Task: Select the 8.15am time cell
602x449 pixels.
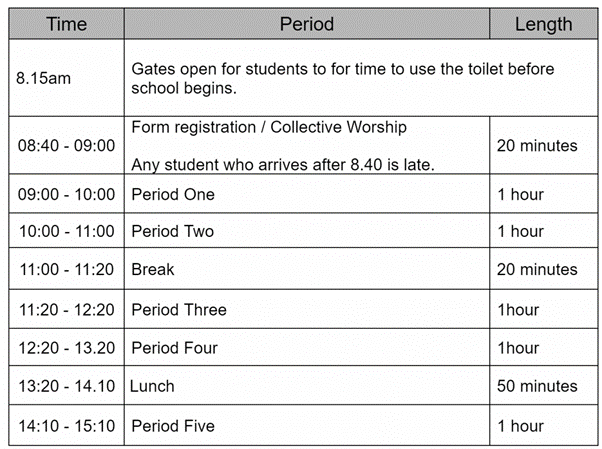Action: 40,78
